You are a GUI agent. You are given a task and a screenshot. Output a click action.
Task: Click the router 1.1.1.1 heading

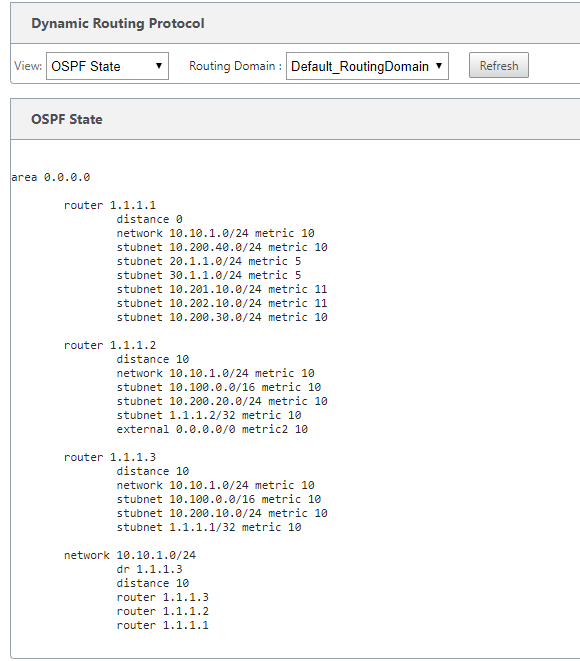pyautogui.click(x=110, y=205)
